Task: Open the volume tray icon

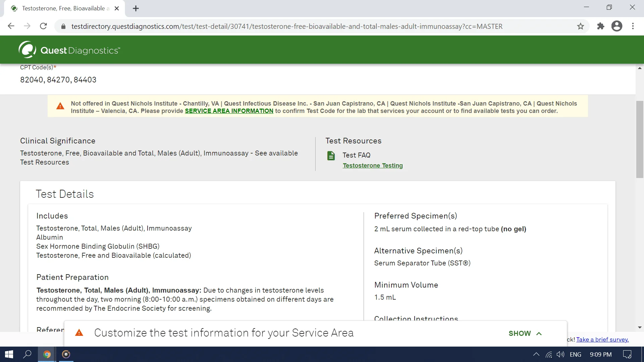Action: point(560,354)
